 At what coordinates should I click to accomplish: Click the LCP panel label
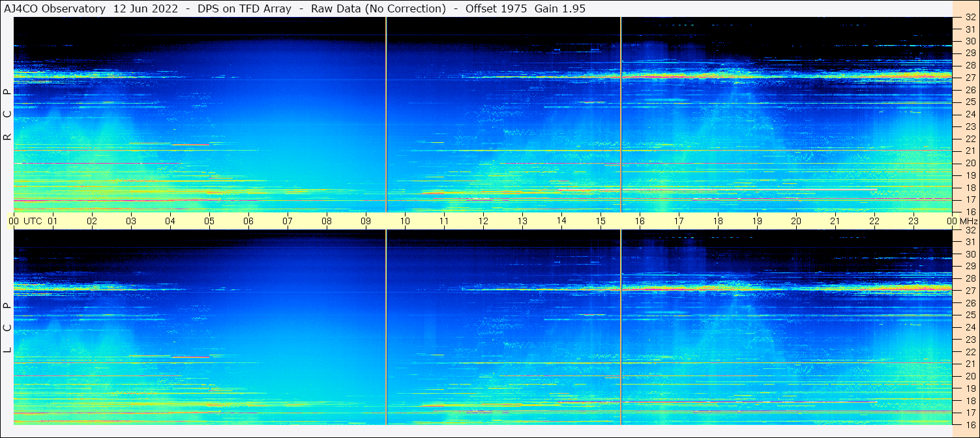point(7,328)
